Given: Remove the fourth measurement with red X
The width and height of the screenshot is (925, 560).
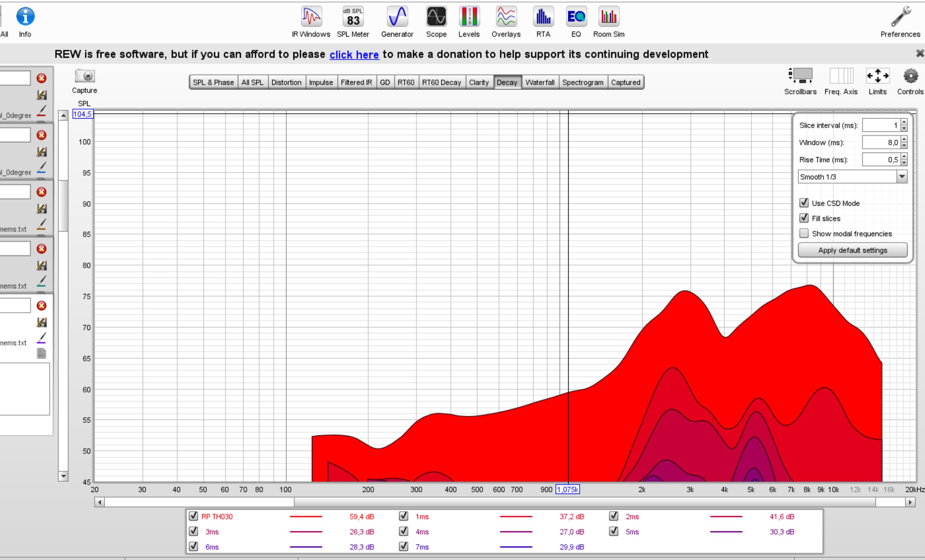Looking at the screenshot, I should pyautogui.click(x=42, y=249).
